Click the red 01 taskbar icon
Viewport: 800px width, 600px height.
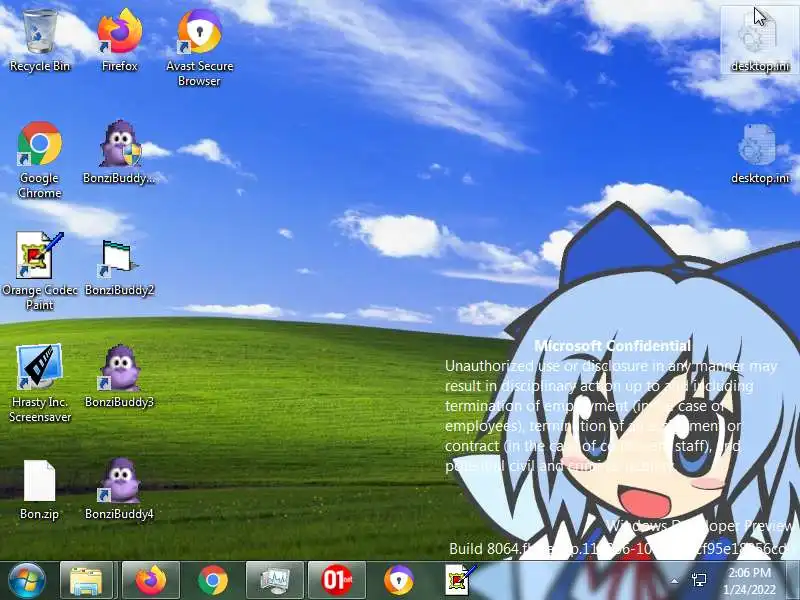point(337,581)
